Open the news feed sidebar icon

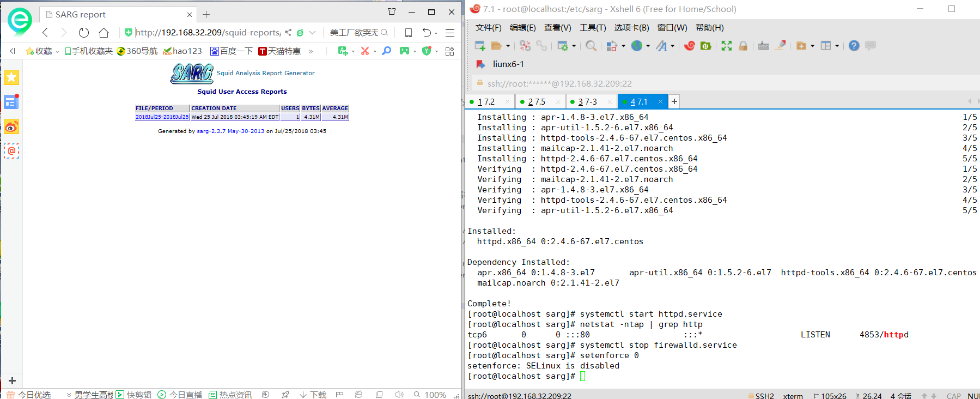(11, 102)
